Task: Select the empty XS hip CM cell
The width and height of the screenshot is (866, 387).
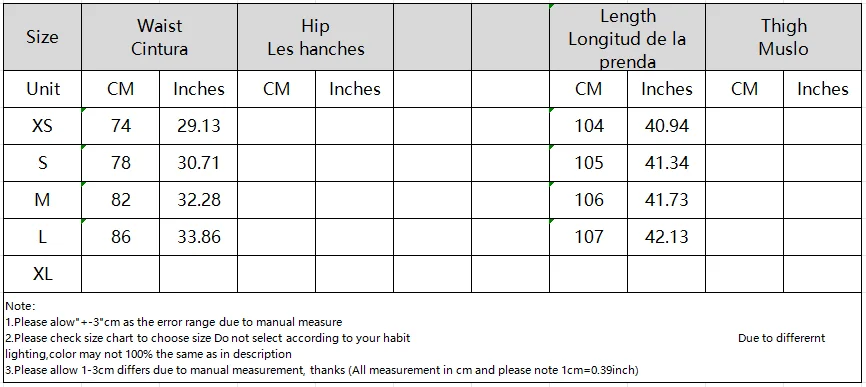Action: coord(276,126)
